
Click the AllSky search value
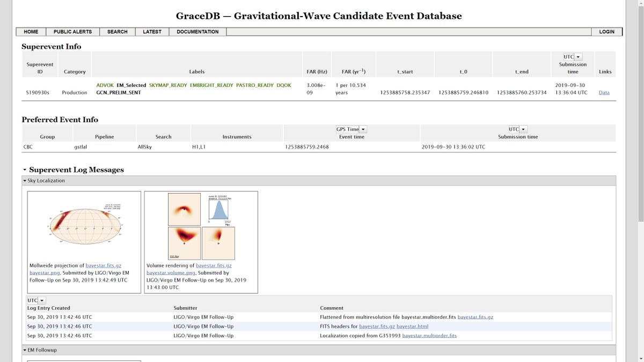145,146
